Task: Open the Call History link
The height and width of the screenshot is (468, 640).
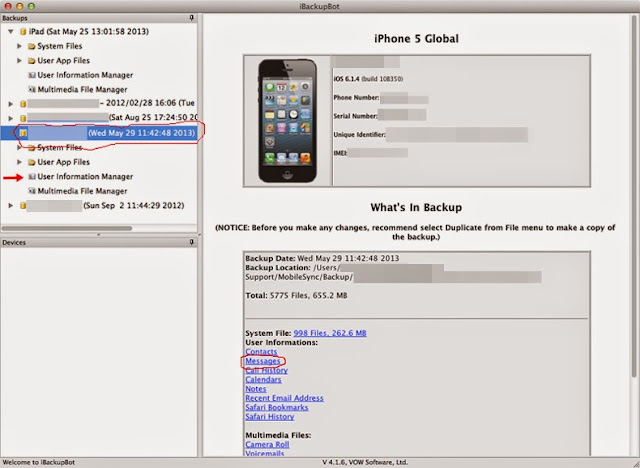Action: coord(267,370)
